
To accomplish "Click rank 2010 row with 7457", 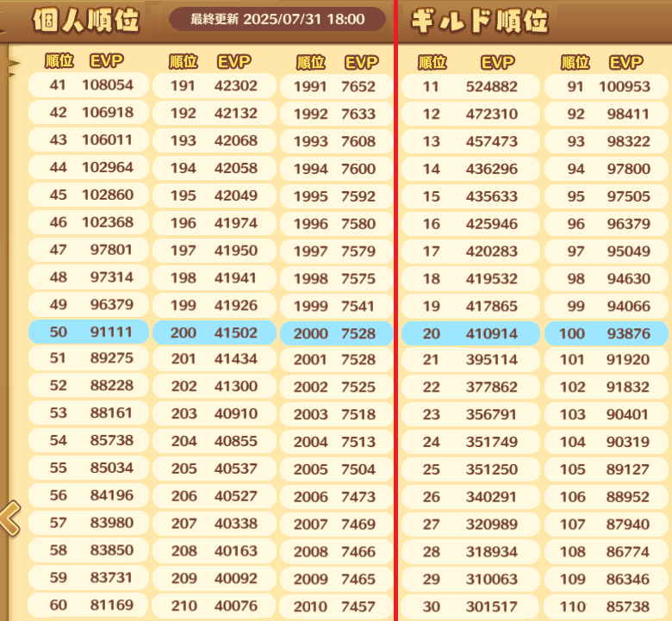I will [336, 606].
